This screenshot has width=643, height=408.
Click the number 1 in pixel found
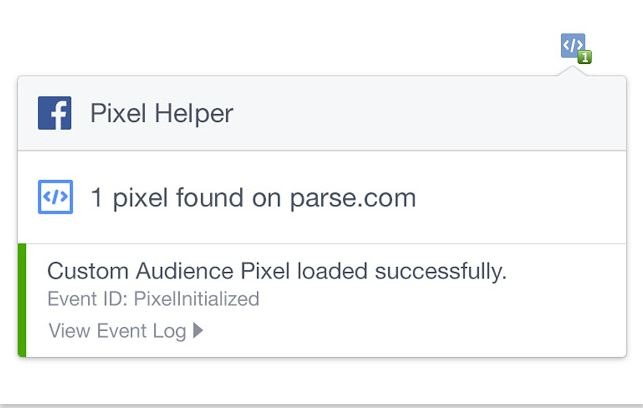[97, 198]
